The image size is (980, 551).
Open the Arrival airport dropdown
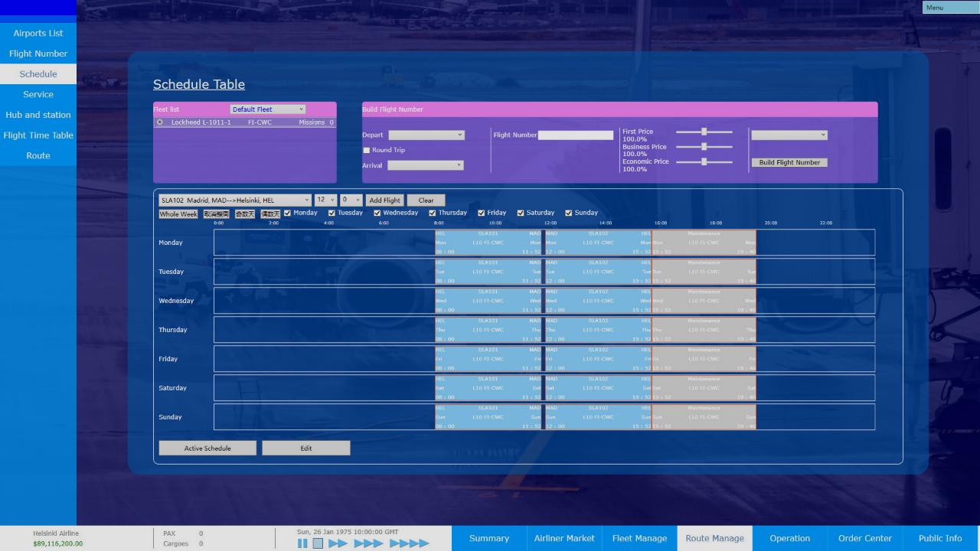pos(425,165)
